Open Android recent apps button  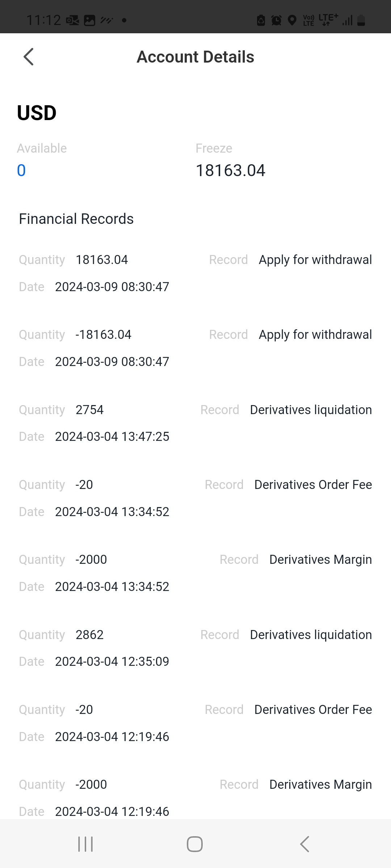[85, 844]
